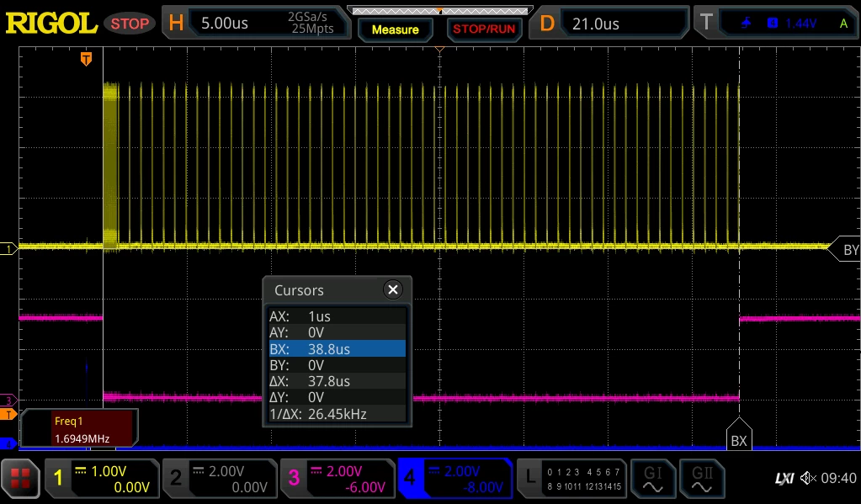
Task: Select the BX 38.8us cursor row
Action: [x=337, y=348]
